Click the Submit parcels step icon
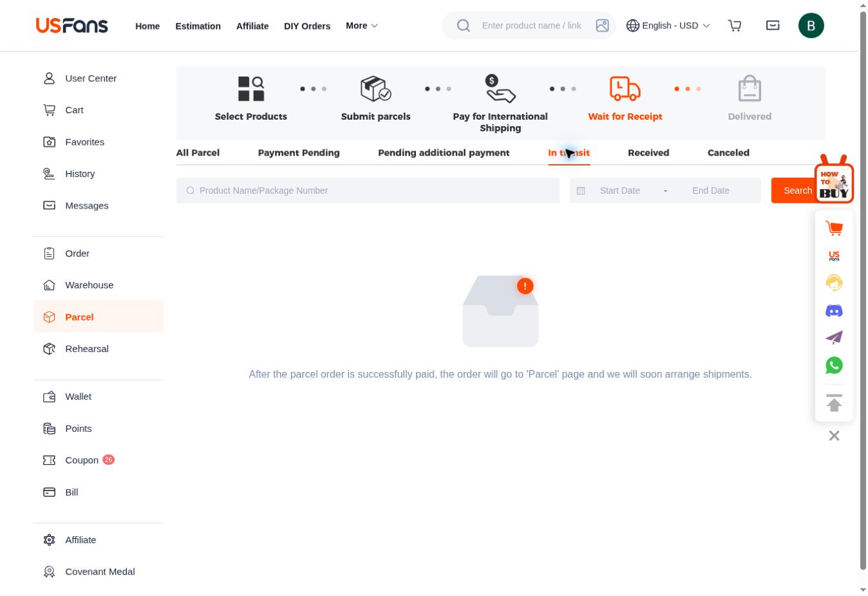868x596 pixels. point(375,89)
